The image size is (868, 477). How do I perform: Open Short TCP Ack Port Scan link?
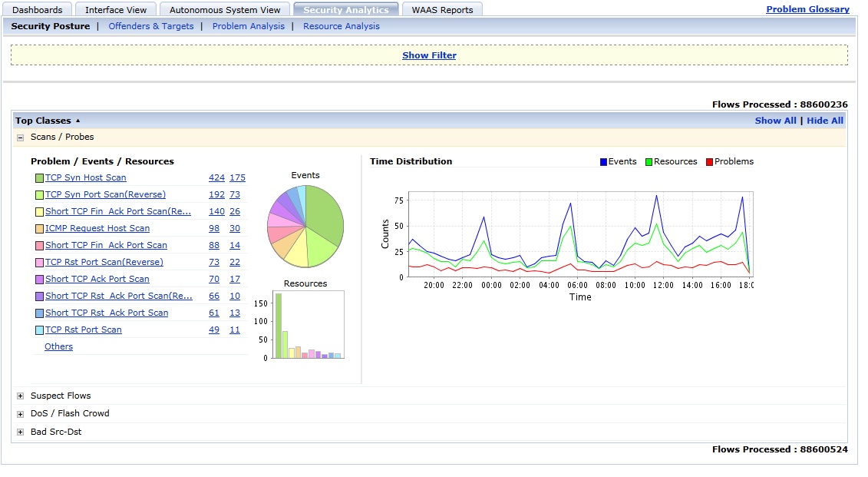(x=97, y=279)
